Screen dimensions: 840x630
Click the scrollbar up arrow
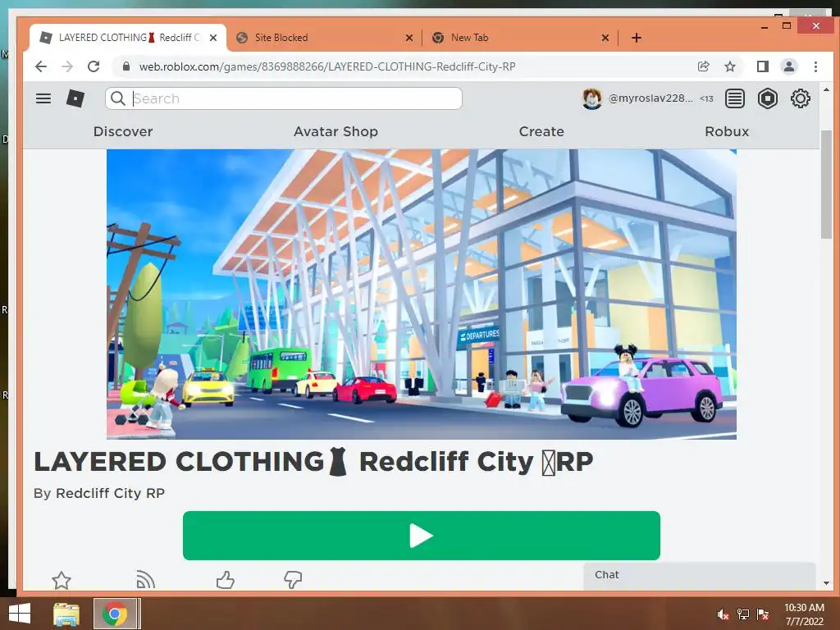pyautogui.click(x=826, y=89)
